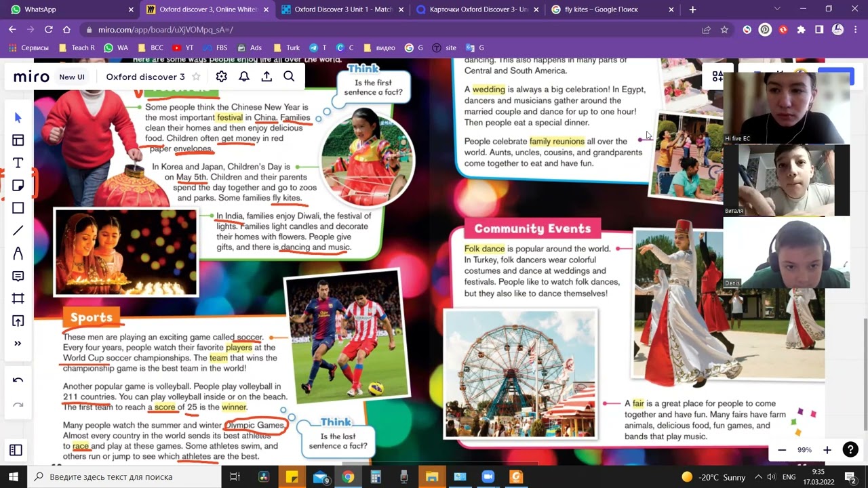868x488 pixels.
Task: Open a new browser tab
Action: pyautogui.click(x=692, y=9)
